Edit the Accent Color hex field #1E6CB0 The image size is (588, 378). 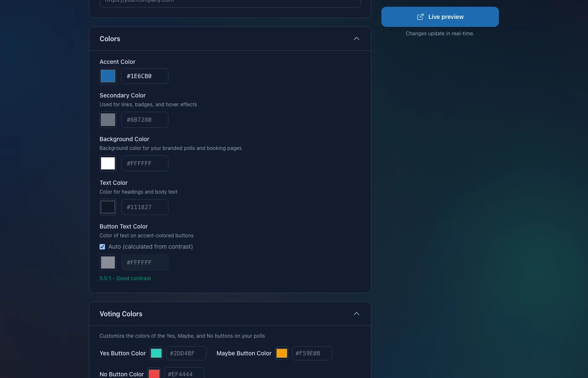coord(145,76)
